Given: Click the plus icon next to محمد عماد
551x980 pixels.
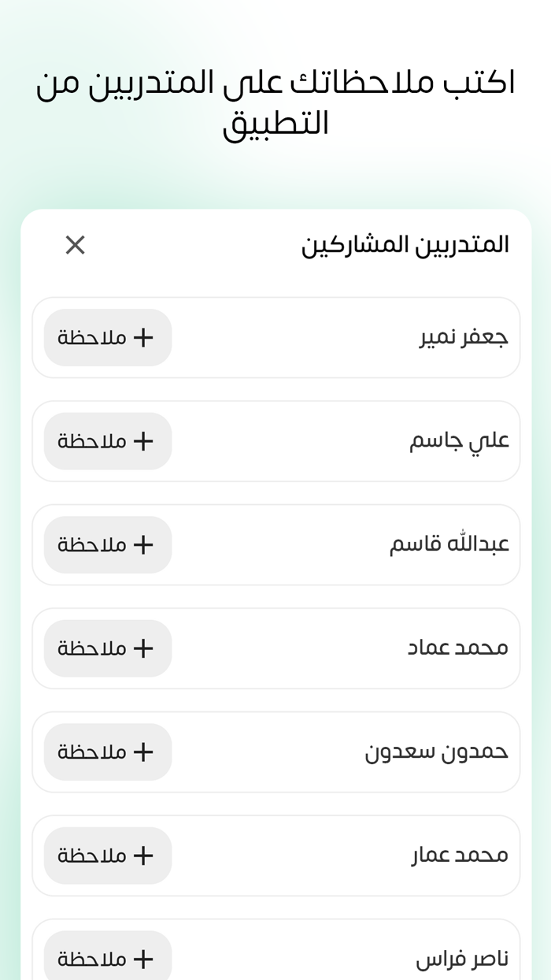Looking at the screenshot, I should click(x=142, y=648).
